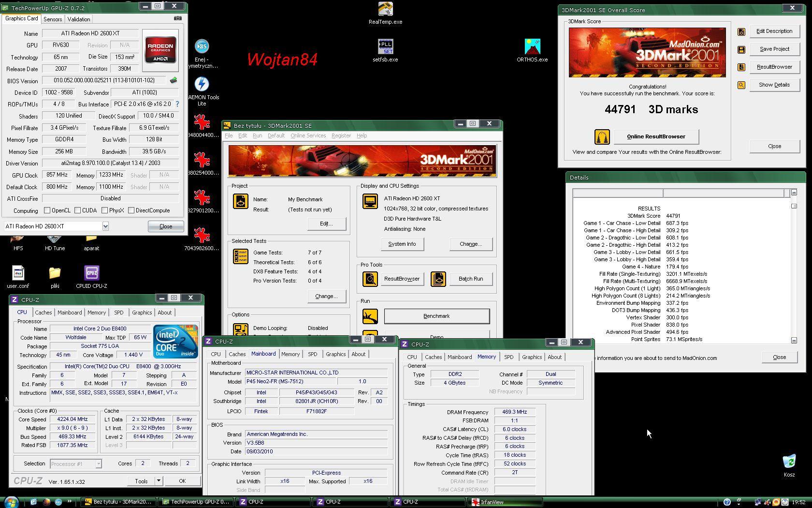Image resolution: width=812 pixels, height=508 pixels.
Task: Click OK in the CPU-Z window
Action: [x=182, y=481]
